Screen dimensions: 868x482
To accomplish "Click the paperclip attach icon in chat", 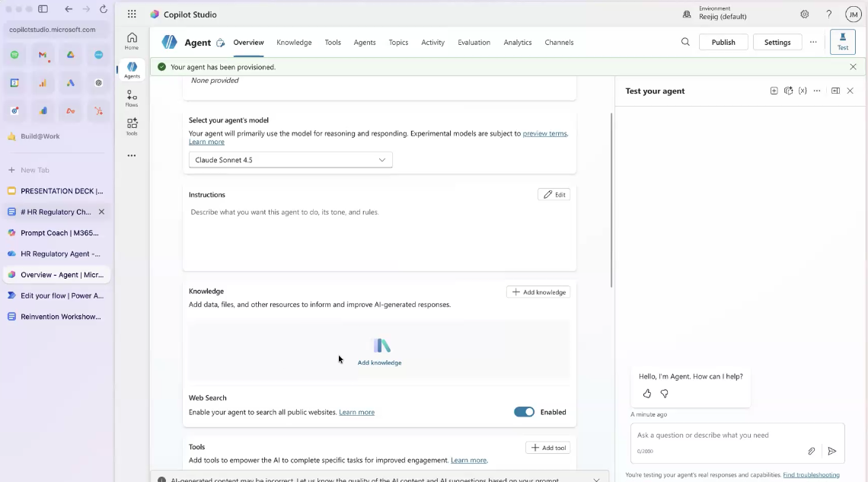I will pyautogui.click(x=812, y=451).
